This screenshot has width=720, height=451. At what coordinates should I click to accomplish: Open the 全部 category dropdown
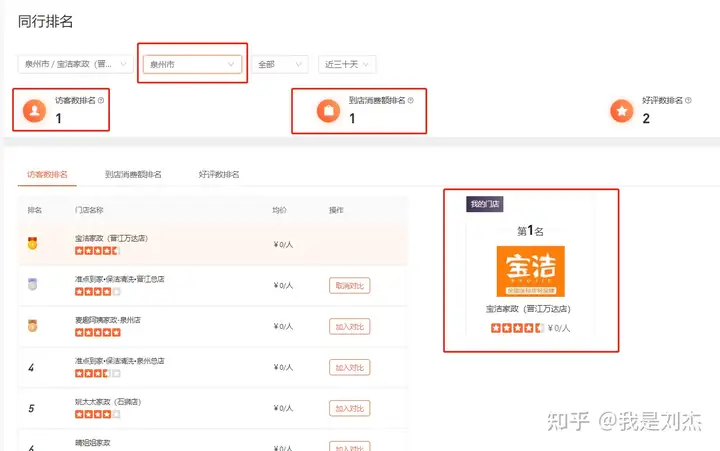280,64
